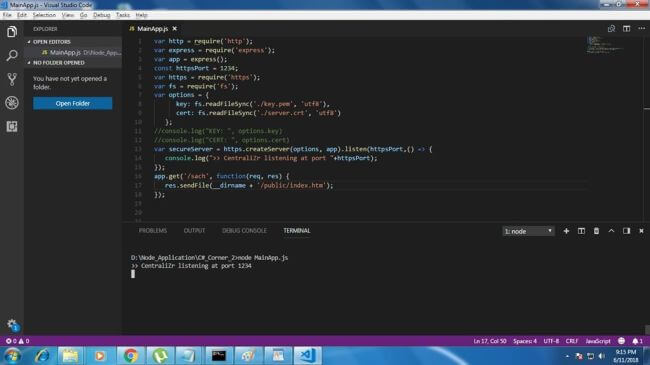Open the File Explorer folder in taskbar
This screenshot has width=650, height=365.
(x=70, y=356)
